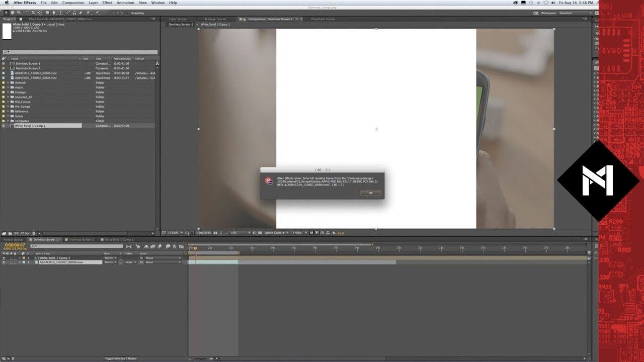644x362 pixels.
Task: Toggle visibility eye of White Solid 1 Comp 1 layer
Action: (4, 258)
